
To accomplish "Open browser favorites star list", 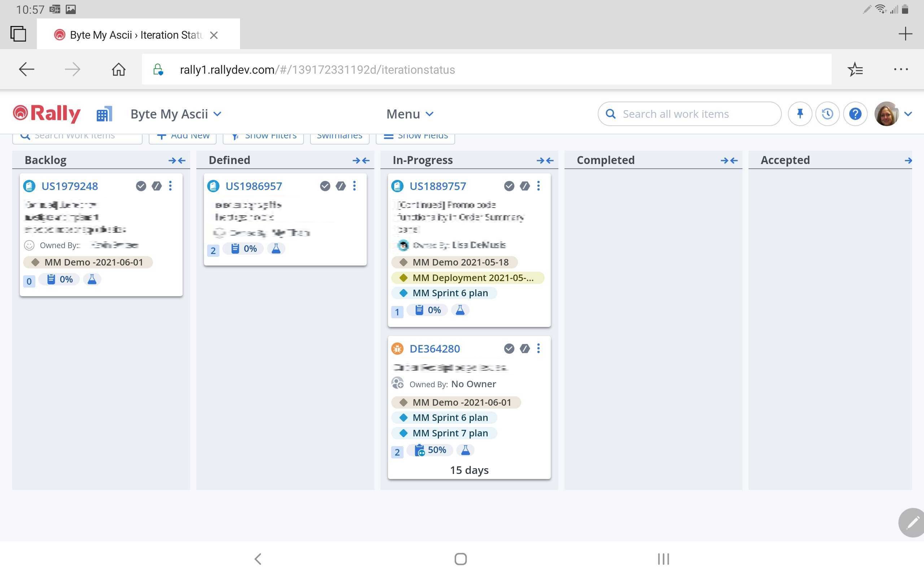I will click(x=855, y=69).
